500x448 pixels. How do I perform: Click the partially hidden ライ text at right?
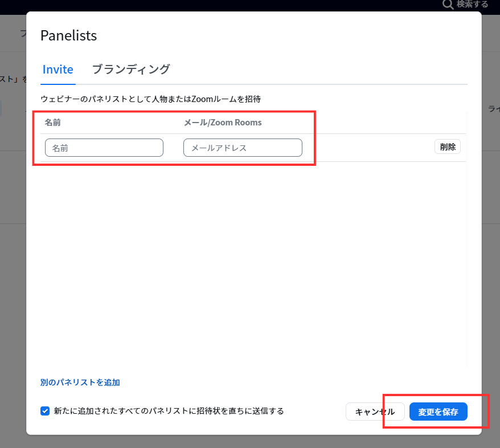pyautogui.click(x=493, y=108)
